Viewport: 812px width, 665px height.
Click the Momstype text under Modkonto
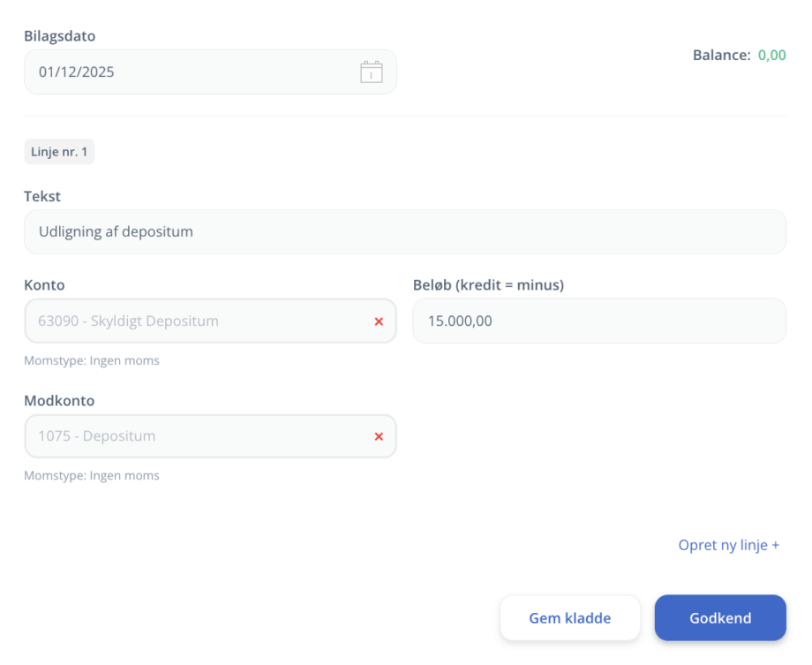[92, 475]
